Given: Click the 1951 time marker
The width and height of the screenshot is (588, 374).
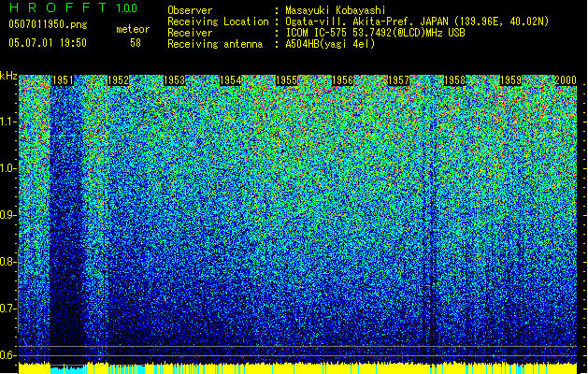Looking at the screenshot, I should pos(63,80).
